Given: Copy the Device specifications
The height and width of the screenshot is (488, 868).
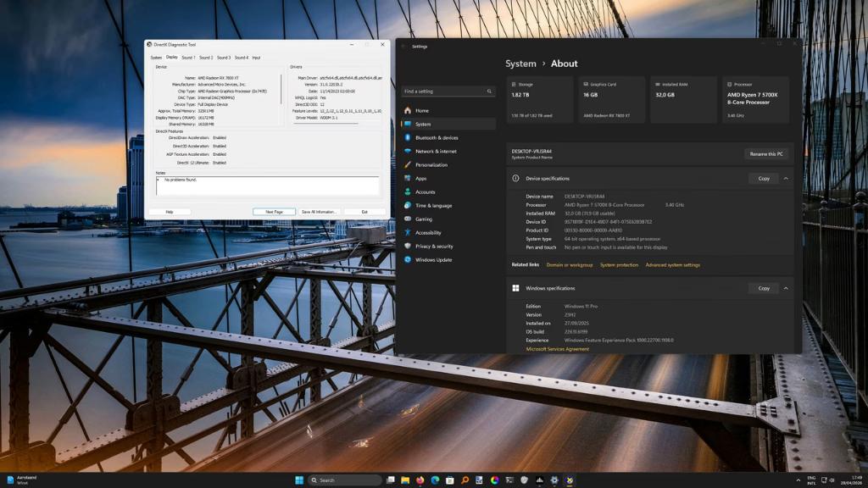Looking at the screenshot, I should pyautogui.click(x=764, y=178).
